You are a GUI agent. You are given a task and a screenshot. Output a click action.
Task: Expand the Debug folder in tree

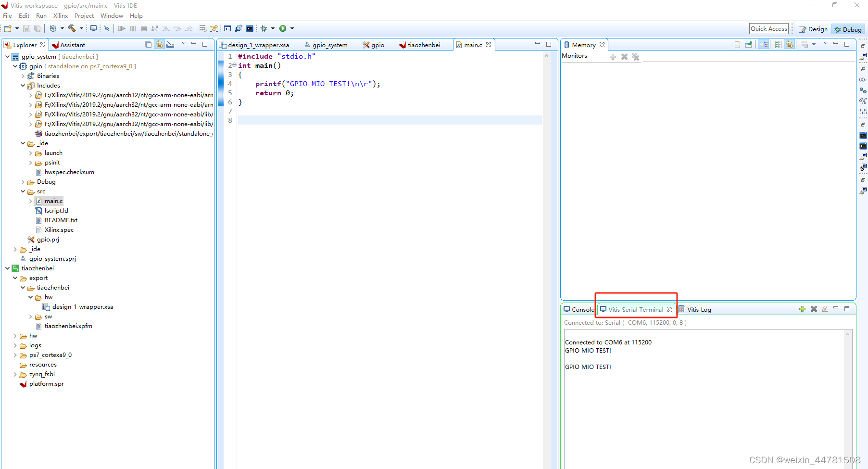click(23, 181)
